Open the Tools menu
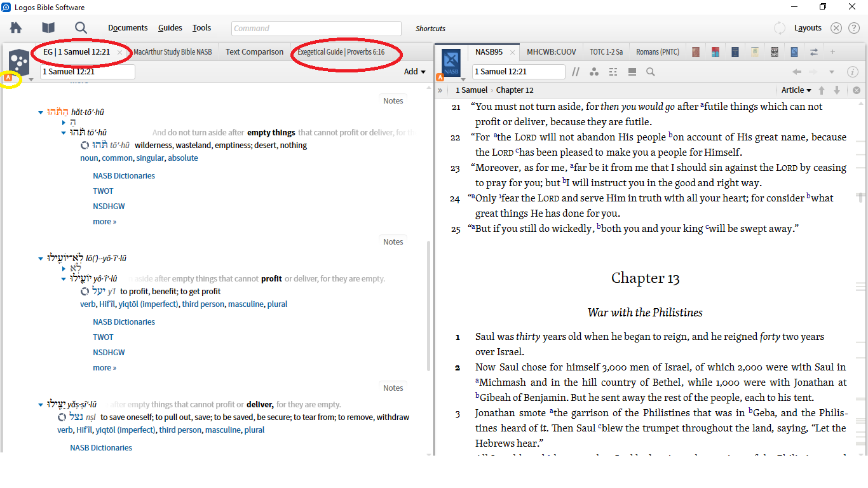This screenshot has height=488, width=868. tap(202, 28)
